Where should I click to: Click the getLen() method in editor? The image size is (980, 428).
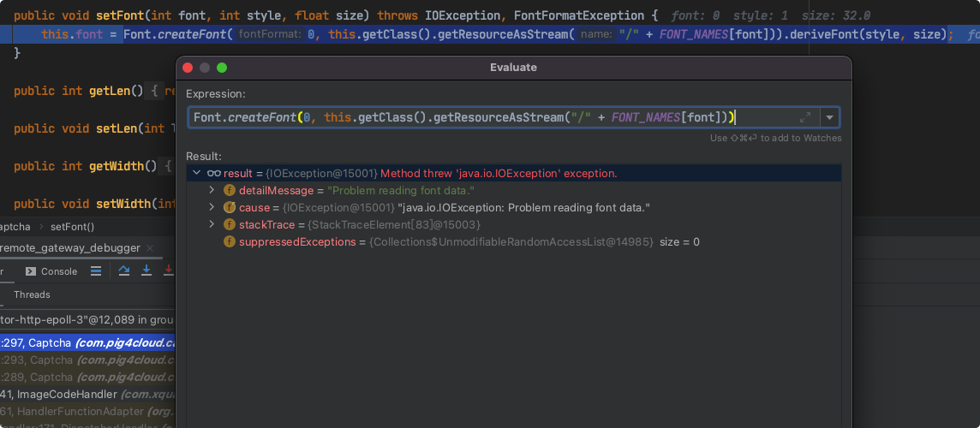tap(117, 92)
